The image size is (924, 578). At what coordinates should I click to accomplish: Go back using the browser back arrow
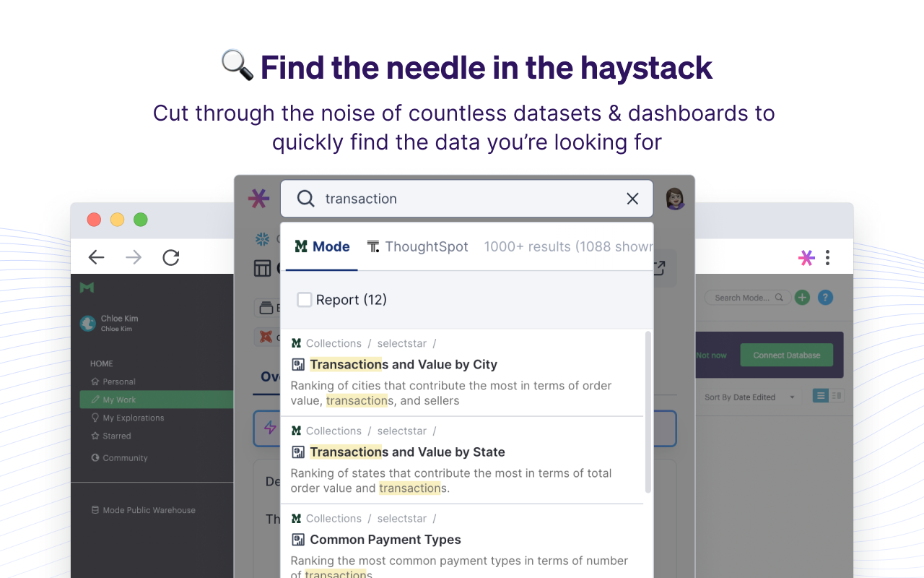click(x=96, y=257)
